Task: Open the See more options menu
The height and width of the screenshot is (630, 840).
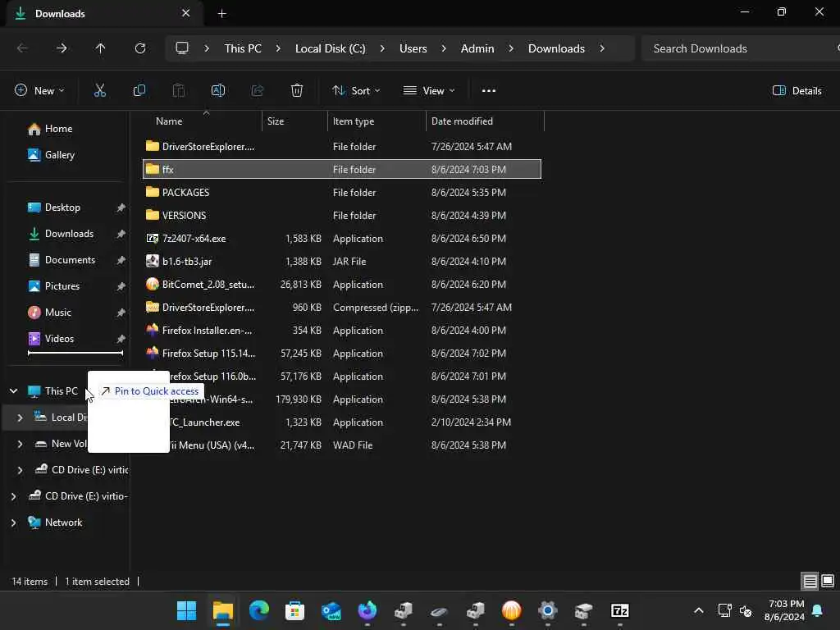Action: pyautogui.click(x=489, y=90)
